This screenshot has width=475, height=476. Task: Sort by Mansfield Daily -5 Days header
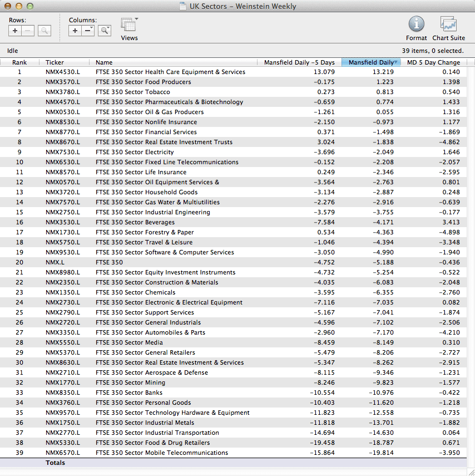click(x=299, y=62)
